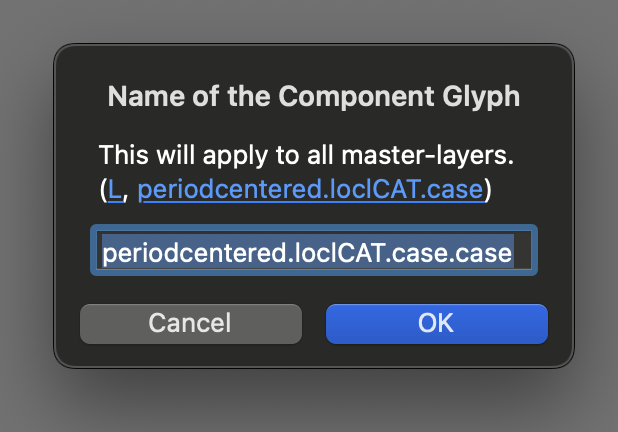Confirm the component name with OK

[x=436, y=323]
